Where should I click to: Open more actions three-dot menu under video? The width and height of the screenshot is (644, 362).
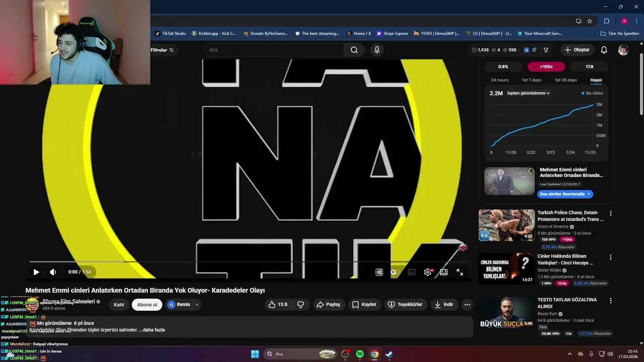point(467,305)
